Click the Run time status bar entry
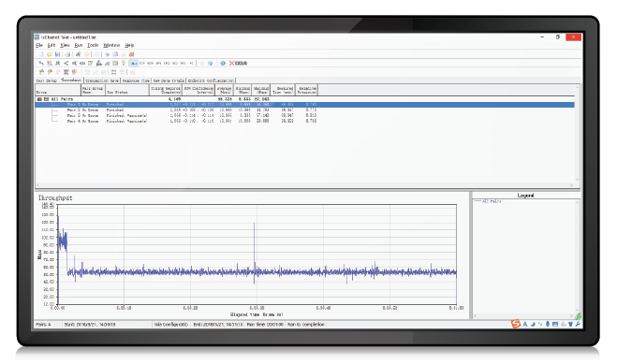617x364 pixels. 265,325
